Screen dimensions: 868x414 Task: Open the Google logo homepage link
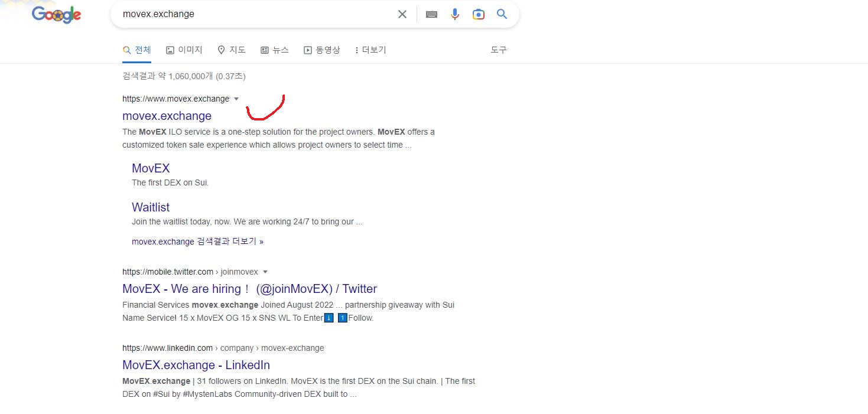click(x=56, y=14)
